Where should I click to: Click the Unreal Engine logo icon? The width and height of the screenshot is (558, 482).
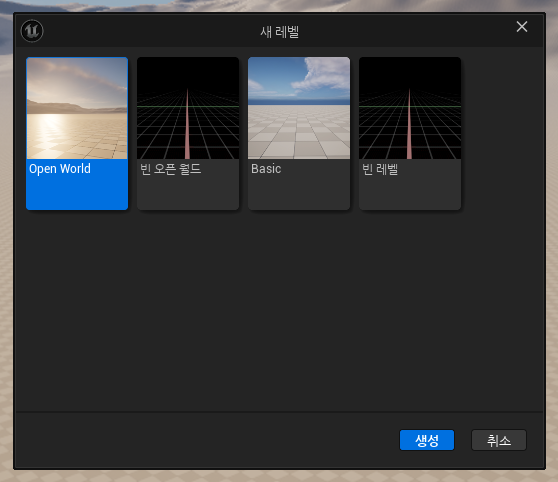(32, 31)
